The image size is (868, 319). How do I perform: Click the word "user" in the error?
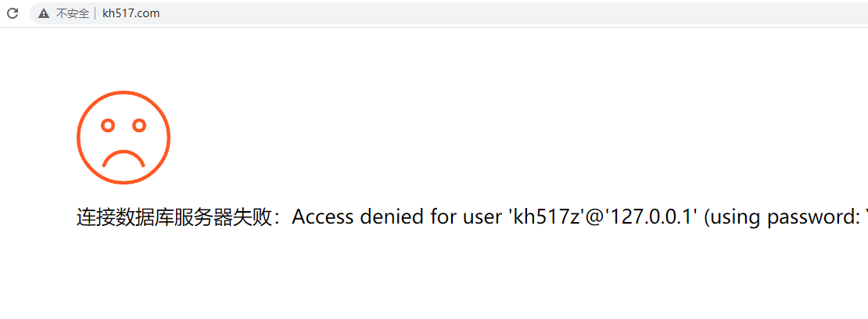(x=482, y=217)
